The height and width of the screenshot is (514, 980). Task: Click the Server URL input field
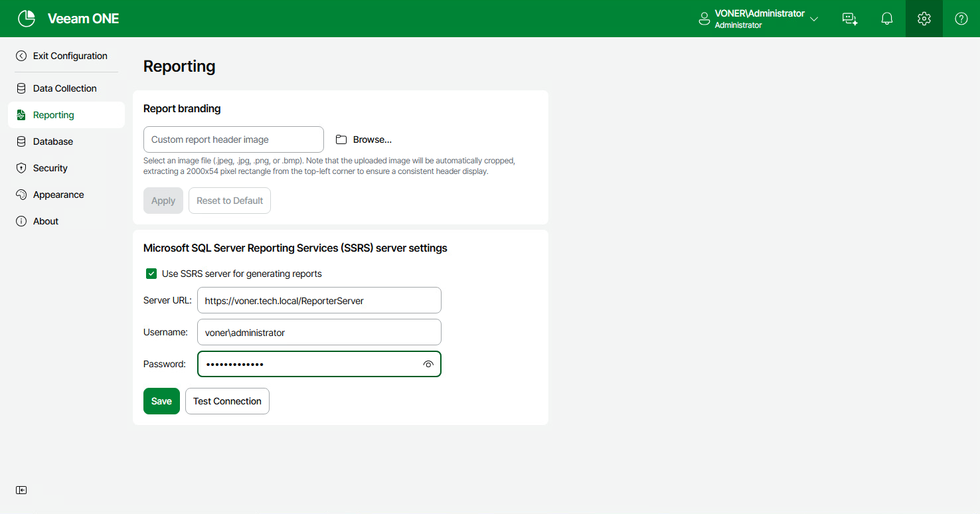[x=319, y=300]
